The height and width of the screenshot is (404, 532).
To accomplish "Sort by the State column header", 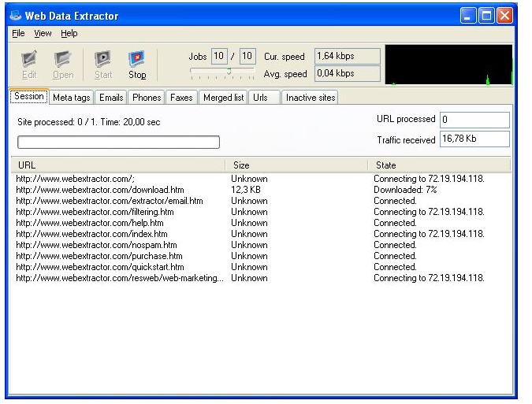I will (x=439, y=165).
